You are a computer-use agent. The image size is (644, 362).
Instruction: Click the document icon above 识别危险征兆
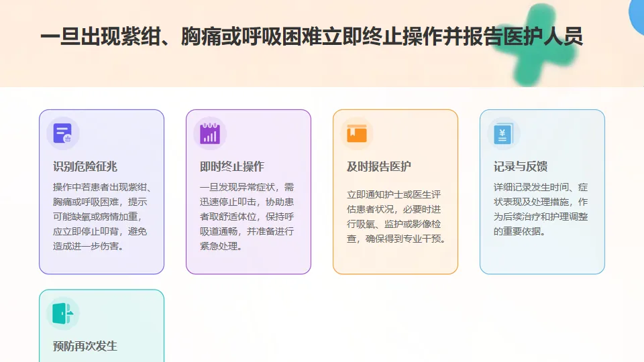pos(63,133)
